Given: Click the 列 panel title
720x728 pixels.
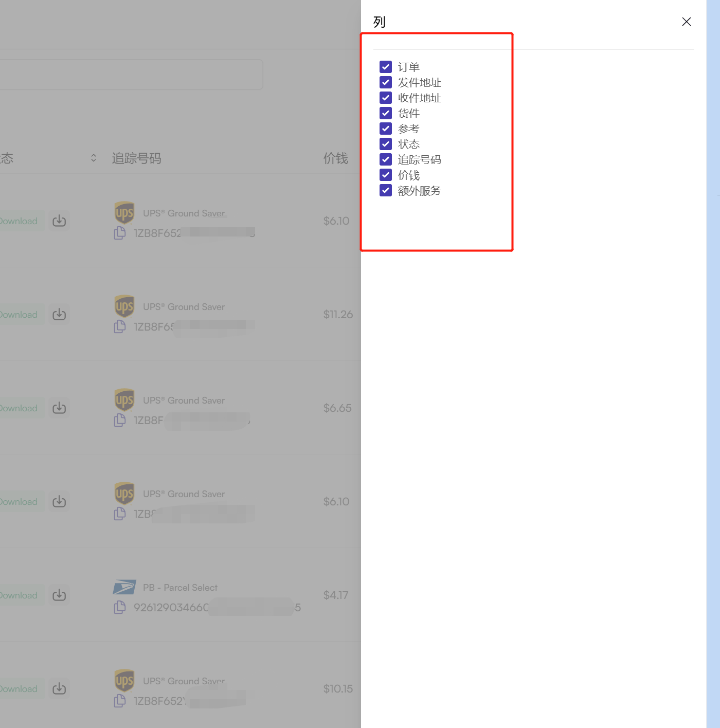Looking at the screenshot, I should pyautogui.click(x=380, y=22).
